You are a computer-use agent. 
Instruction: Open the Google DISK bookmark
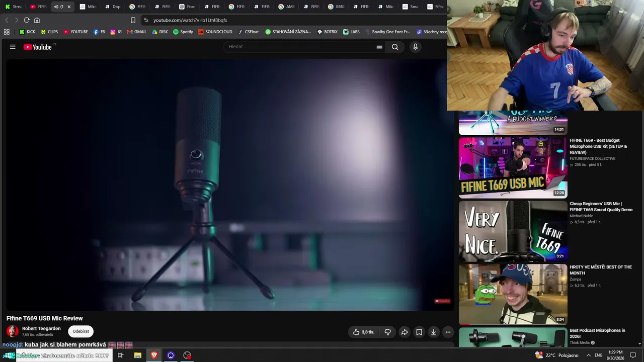tap(160, 32)
